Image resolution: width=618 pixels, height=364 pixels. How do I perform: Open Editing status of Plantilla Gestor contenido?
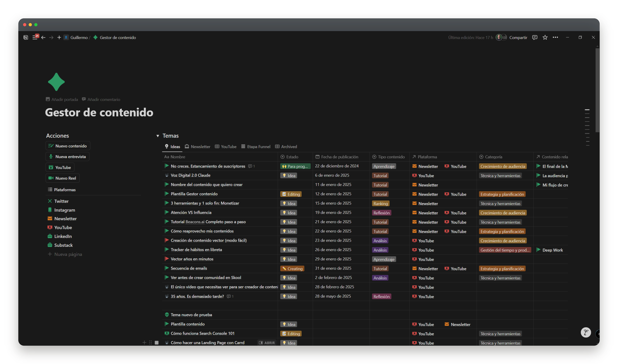(x=291, y=194)
